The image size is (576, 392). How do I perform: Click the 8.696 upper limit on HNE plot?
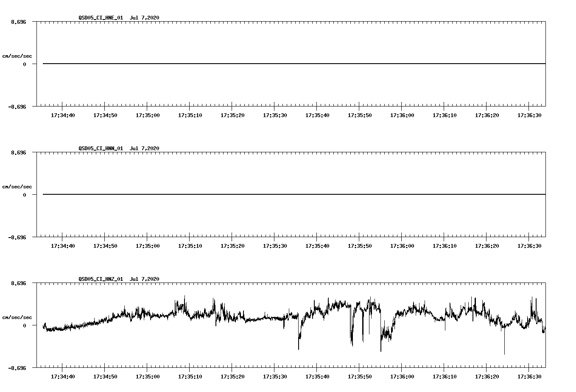(19, 22)
